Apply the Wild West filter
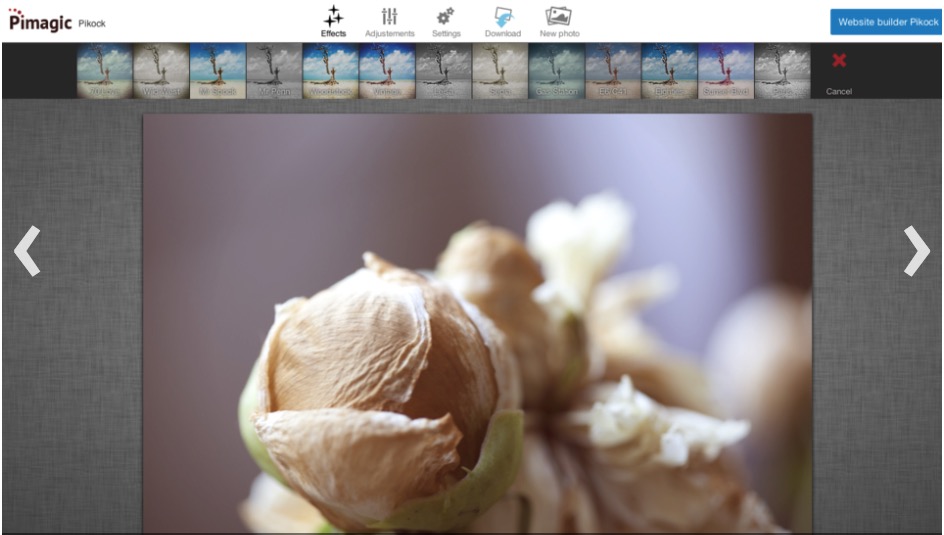 point(161,70)
